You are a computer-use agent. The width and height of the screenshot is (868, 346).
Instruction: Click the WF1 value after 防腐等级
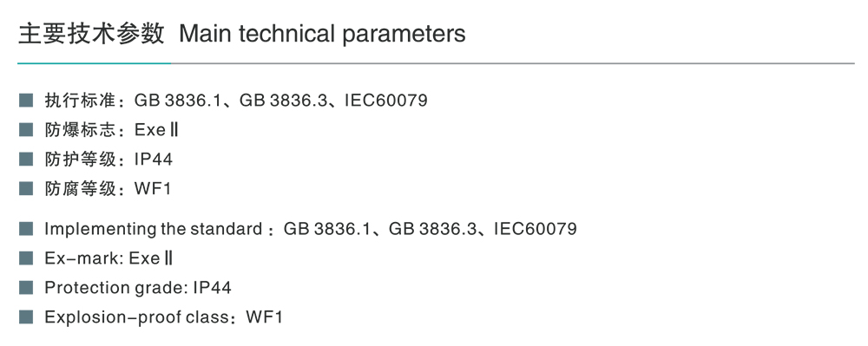(153, 188)
